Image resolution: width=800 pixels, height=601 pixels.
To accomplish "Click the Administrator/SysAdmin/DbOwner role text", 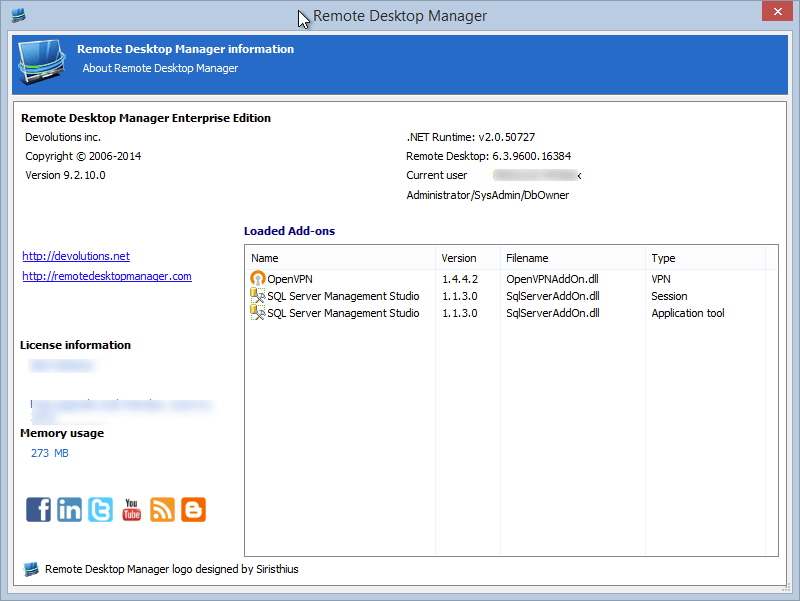I will (x=487, y=195).
